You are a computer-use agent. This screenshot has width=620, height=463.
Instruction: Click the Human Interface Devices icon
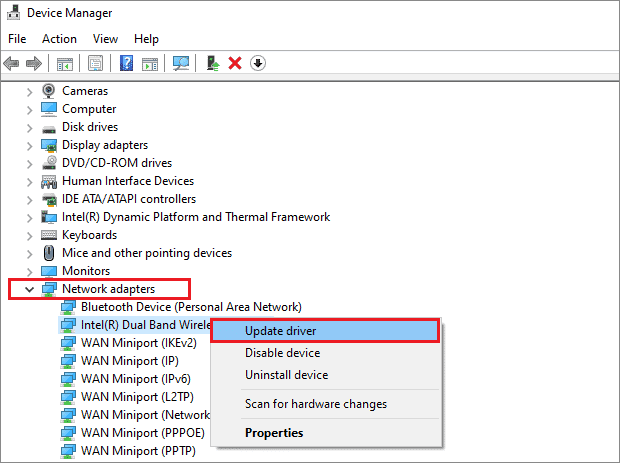[49, 181]
